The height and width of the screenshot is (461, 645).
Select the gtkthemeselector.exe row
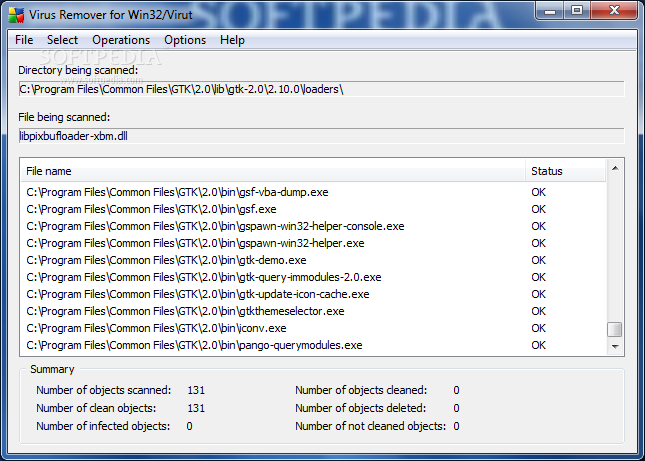[x=313, y=311]
